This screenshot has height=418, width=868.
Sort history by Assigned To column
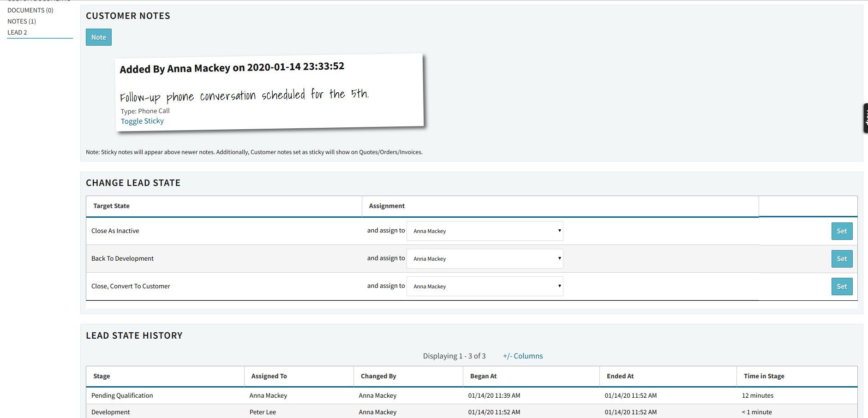click(x=269, y=376)
